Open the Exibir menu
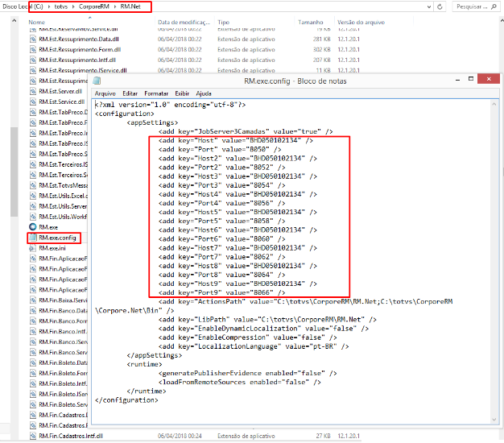 [183, 93]
